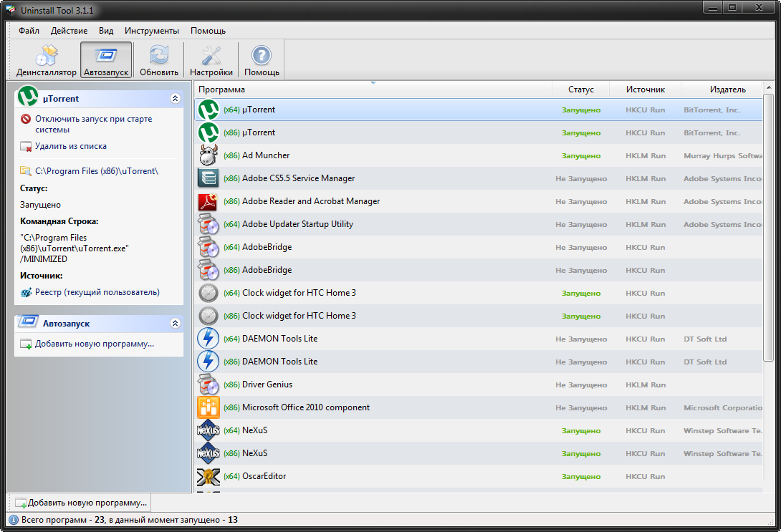The image size is (781, 532).
Task: Click the Обновить refresh toolbar icon
Action: [159, 60]
